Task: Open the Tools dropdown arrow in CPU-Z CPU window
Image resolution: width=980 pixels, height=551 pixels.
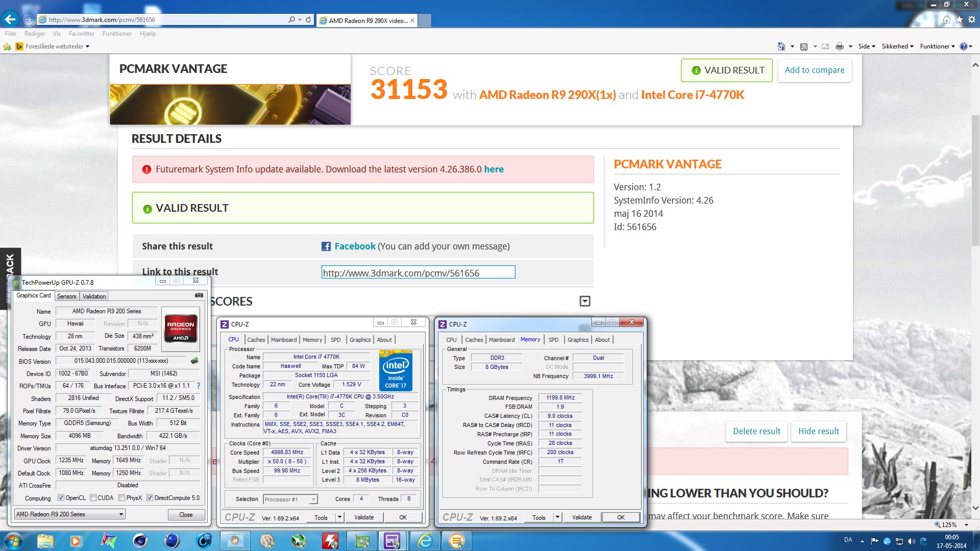Action: 339,517
